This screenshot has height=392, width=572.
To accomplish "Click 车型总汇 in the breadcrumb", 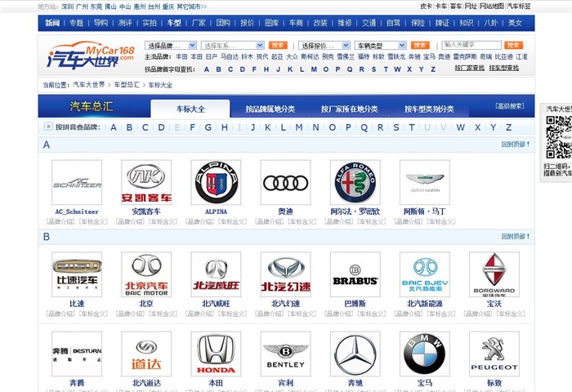I will point(127,85).
